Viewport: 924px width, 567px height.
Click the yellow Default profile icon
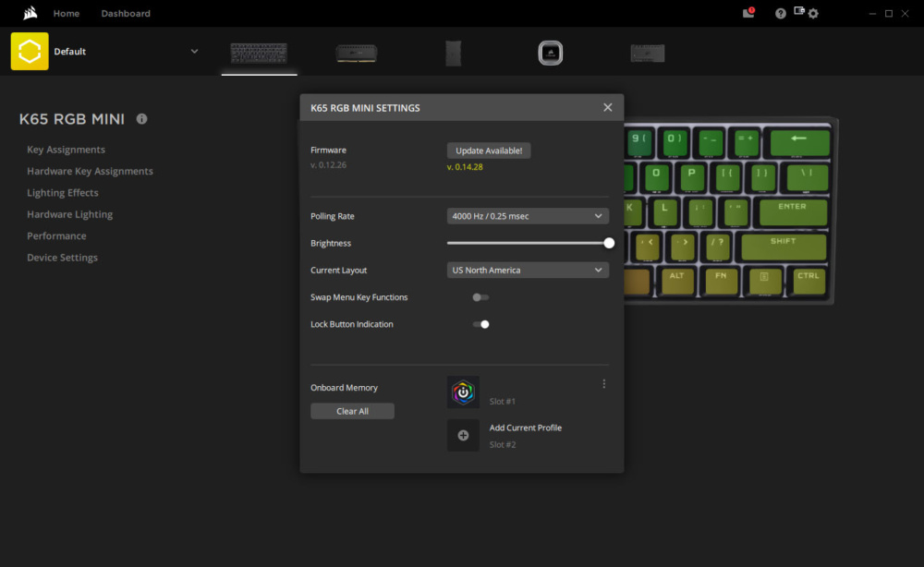pos(30,51)
